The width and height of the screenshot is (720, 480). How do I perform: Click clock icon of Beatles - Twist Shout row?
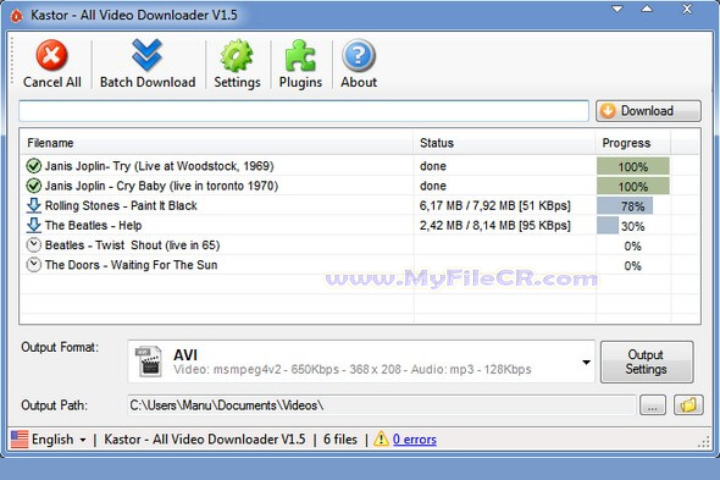pos(33,245)
